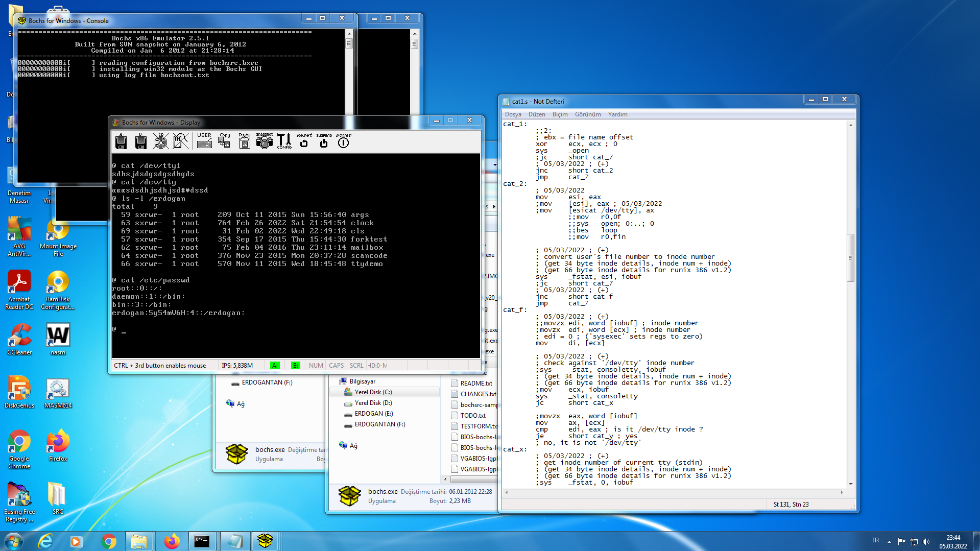Click the volume icon in system tray

tap(926, 541)
